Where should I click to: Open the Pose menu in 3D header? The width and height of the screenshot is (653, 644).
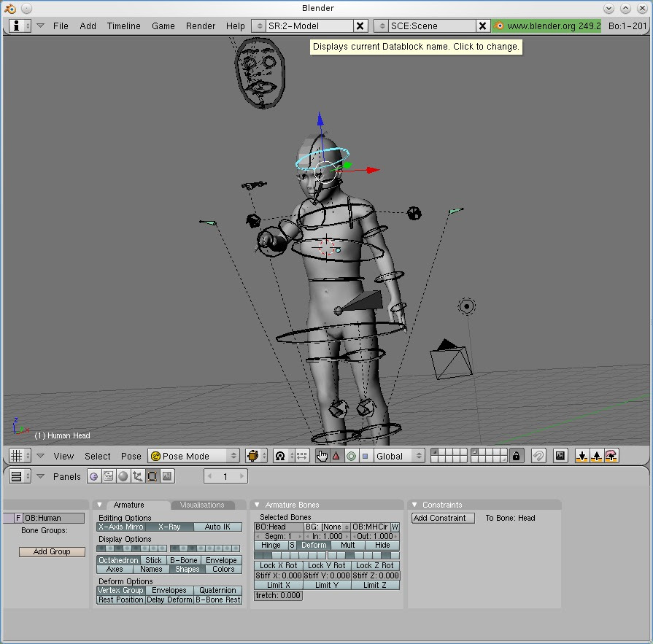point(131,457)
